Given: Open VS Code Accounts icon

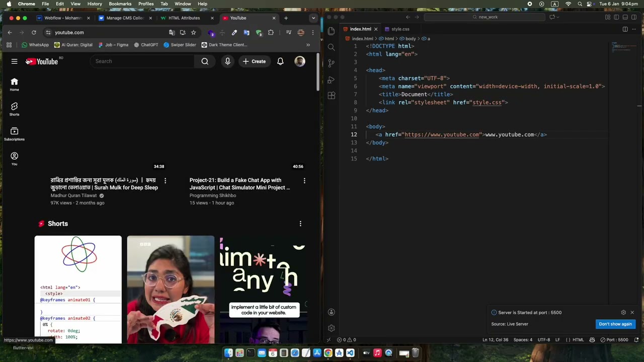Looking at the screenshot, I should coord(331,312).
